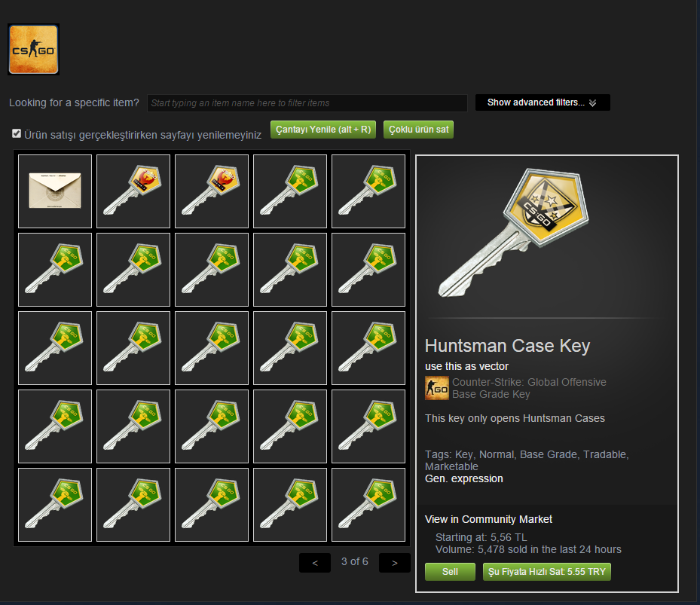Select the last green key in bottom row
700x605 pixels.
coord(368,505)
